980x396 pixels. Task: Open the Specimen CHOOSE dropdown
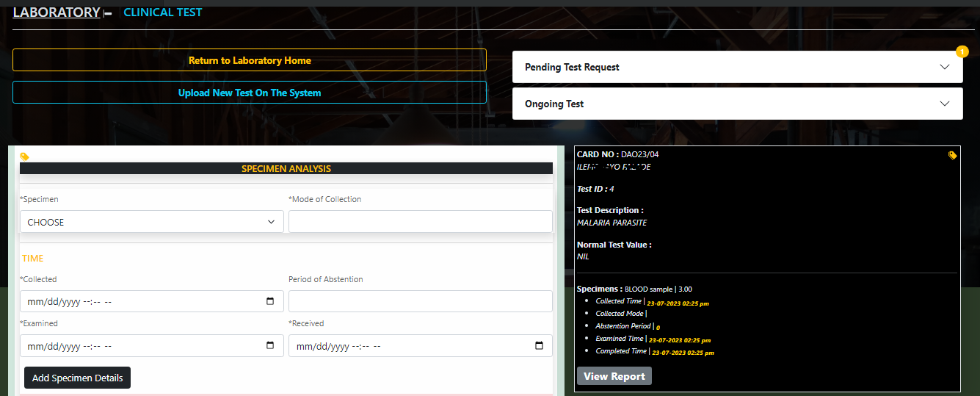click(152, 222)
